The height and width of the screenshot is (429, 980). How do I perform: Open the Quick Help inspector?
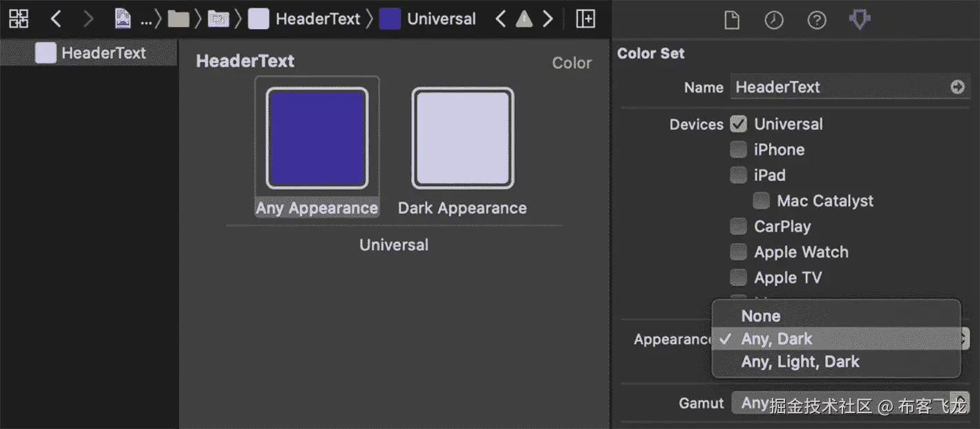(x=817, y=20)
